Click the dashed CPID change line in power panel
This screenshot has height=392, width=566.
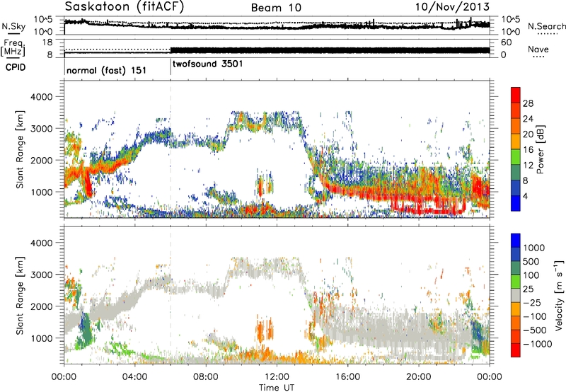pos(171,149)
